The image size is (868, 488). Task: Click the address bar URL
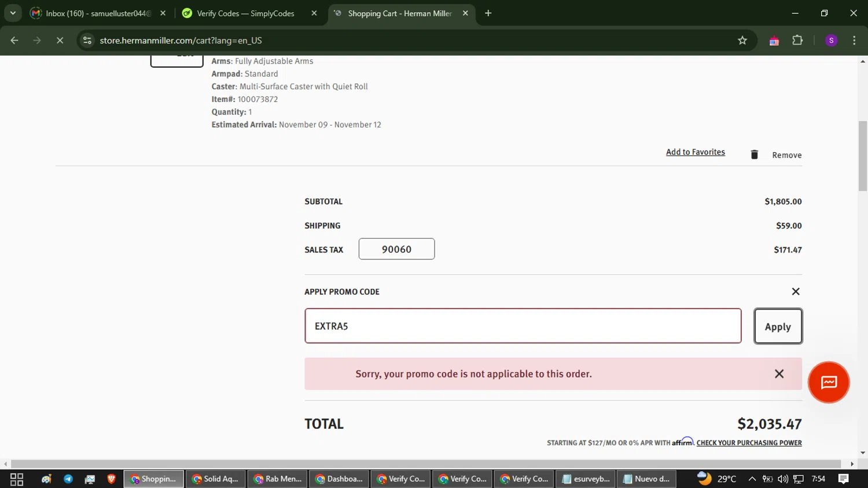(181, 41)
